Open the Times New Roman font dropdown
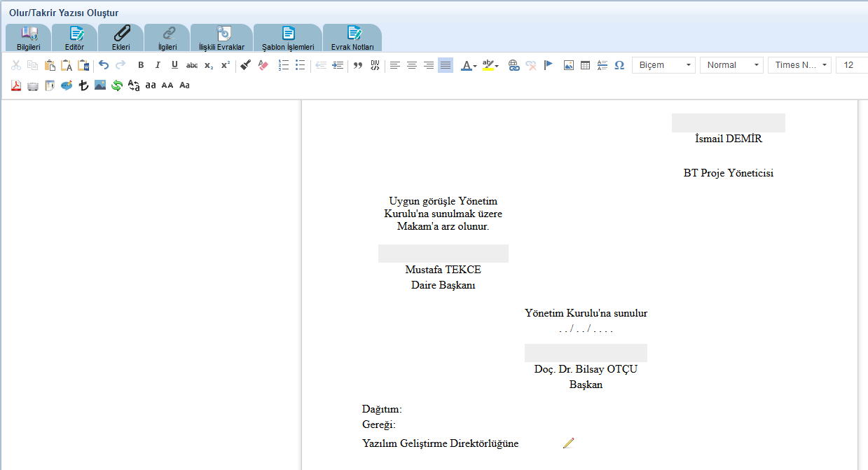The height and width of the screenshot is (470, 868). (799, 65)
